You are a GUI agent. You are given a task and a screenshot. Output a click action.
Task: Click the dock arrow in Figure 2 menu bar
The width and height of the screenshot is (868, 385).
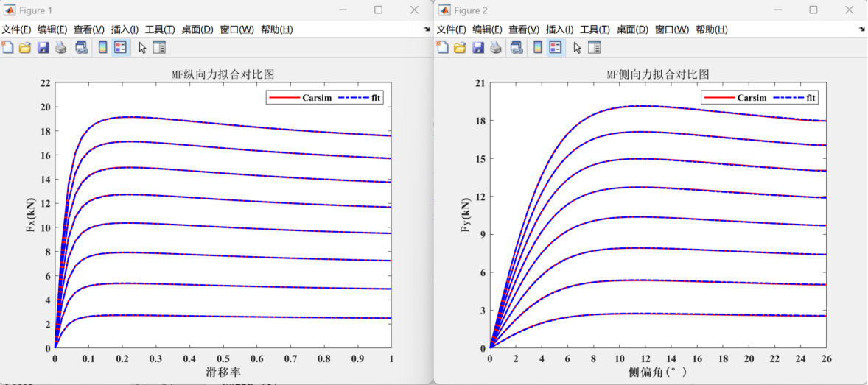pos(862,29)
